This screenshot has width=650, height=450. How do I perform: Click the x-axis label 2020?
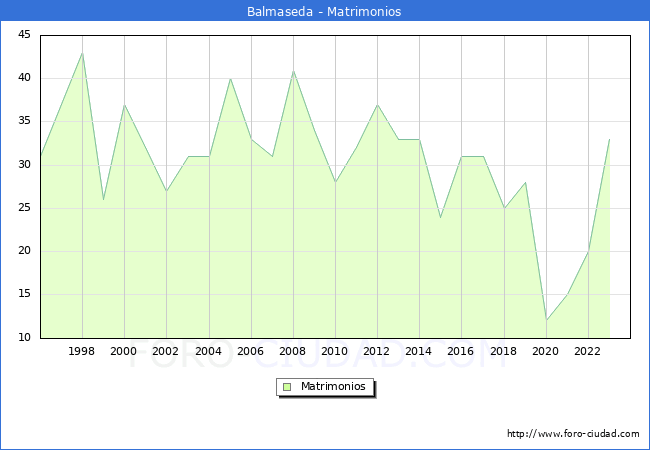(x=545, y=351)
